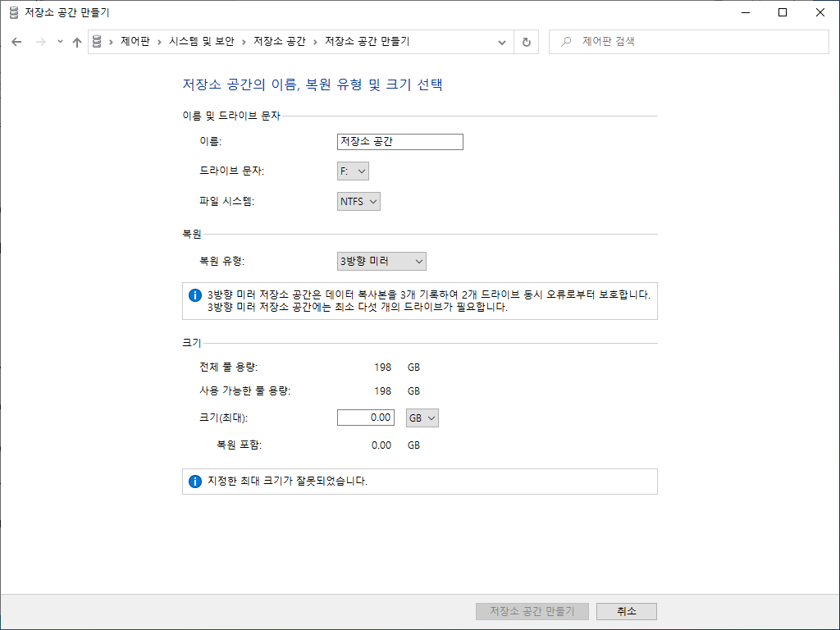840x630 pixels.
Task: Click the window title storage icon
Action: [x=14, y=12]
